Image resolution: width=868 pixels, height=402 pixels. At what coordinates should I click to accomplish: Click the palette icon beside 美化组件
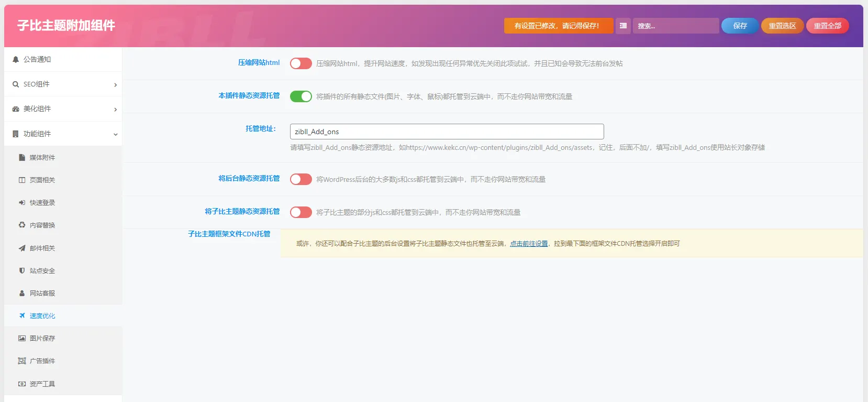click(16, 109)
